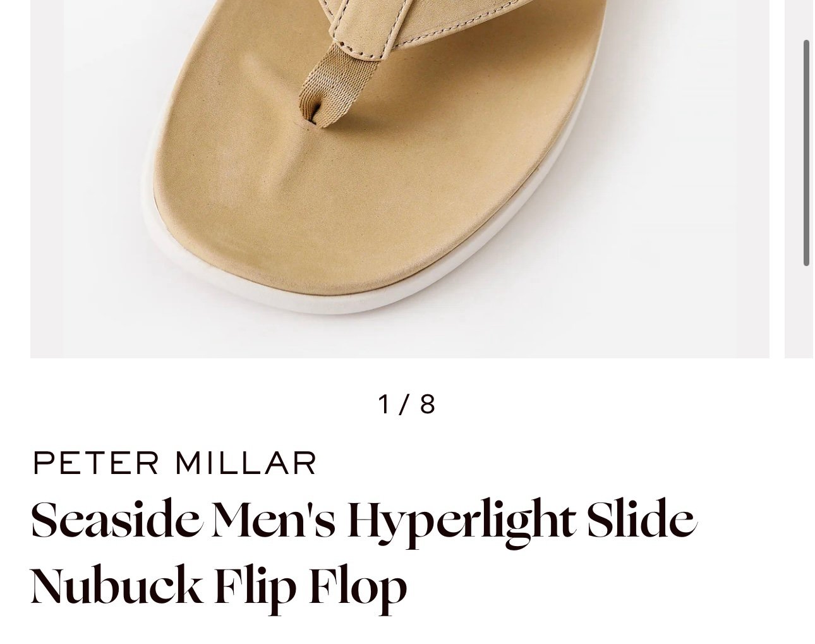This screenshot has width=815, height=644.
Task: Tap the next gallery image peeking at right edge
Action: click(799, 179)
